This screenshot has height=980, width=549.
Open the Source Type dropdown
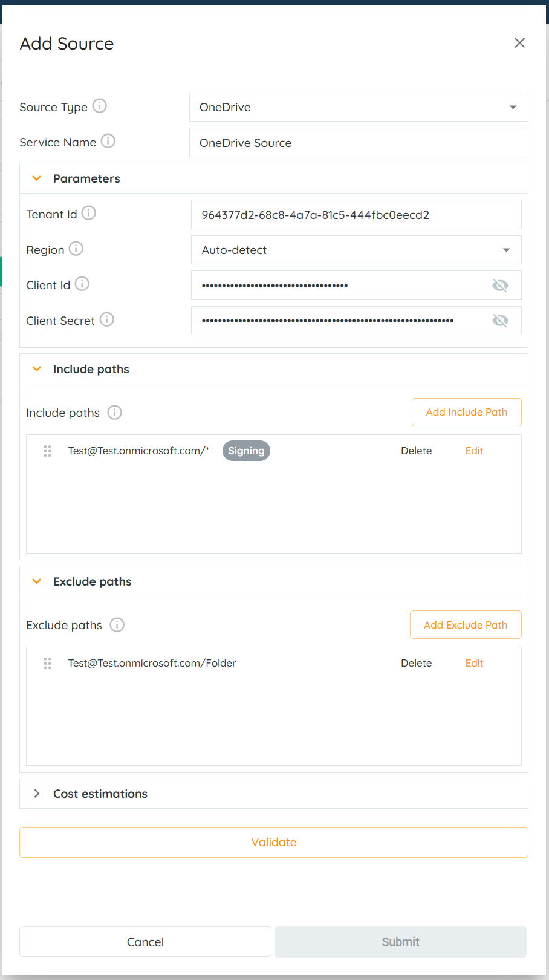pos(359,108)
